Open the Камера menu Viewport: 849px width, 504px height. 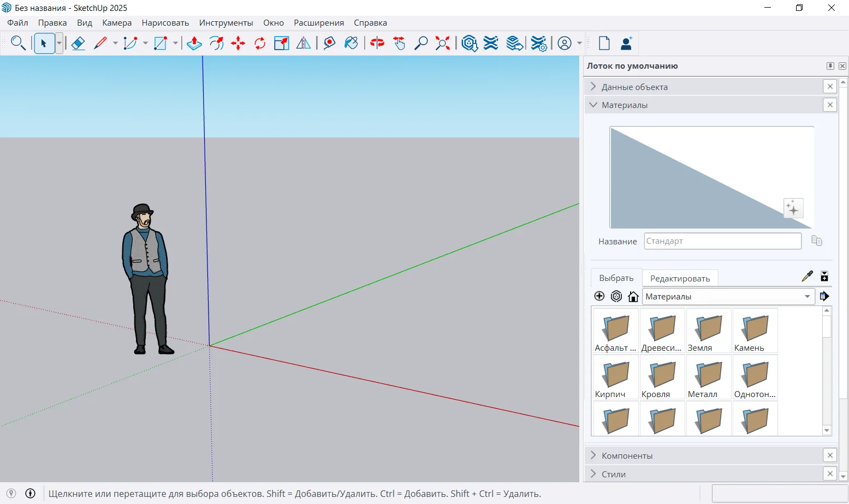coord(117,23)
